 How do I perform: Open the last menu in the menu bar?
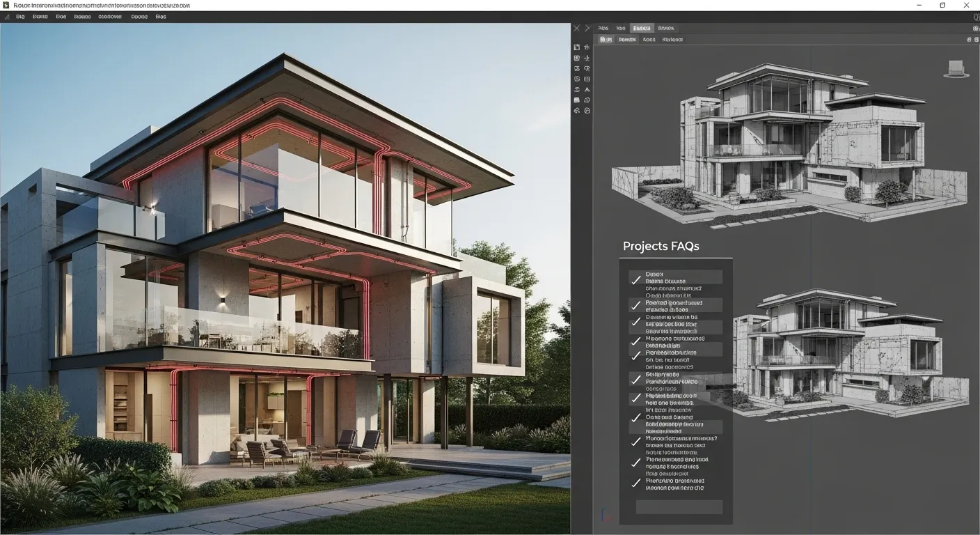[161, 17]
